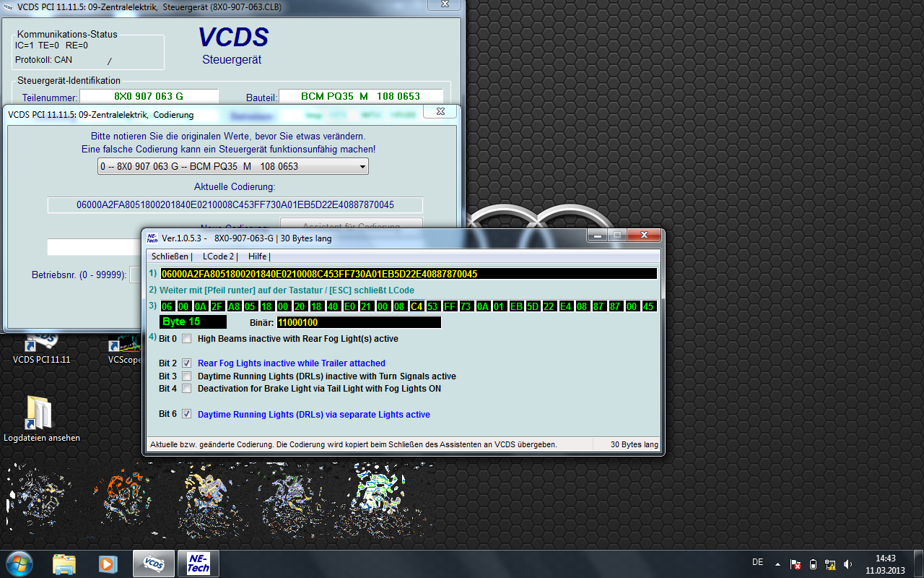Click the Teilenummer field 8X0 907 063 G
The image size is (924, 578).
[x=149, y=96]
